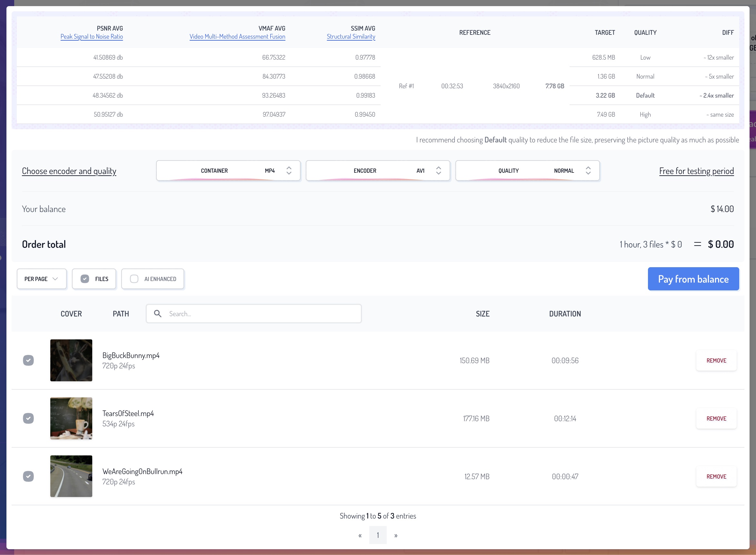
Task: Open the Encoder AV1 selector
Action: pos(377,171)
